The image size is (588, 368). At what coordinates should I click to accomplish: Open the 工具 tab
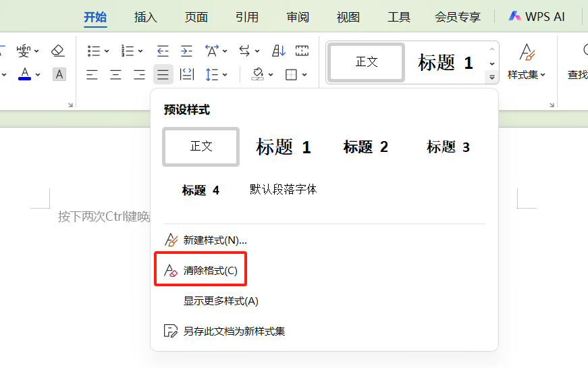[398, 17]
